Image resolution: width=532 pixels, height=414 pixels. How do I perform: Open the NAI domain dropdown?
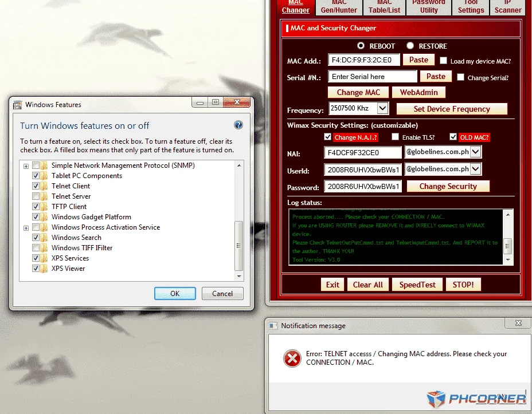click(476, 152)
